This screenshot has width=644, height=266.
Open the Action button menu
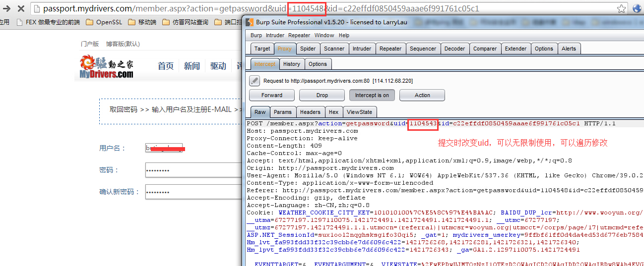pyautogui.click(x=422, y=95)
